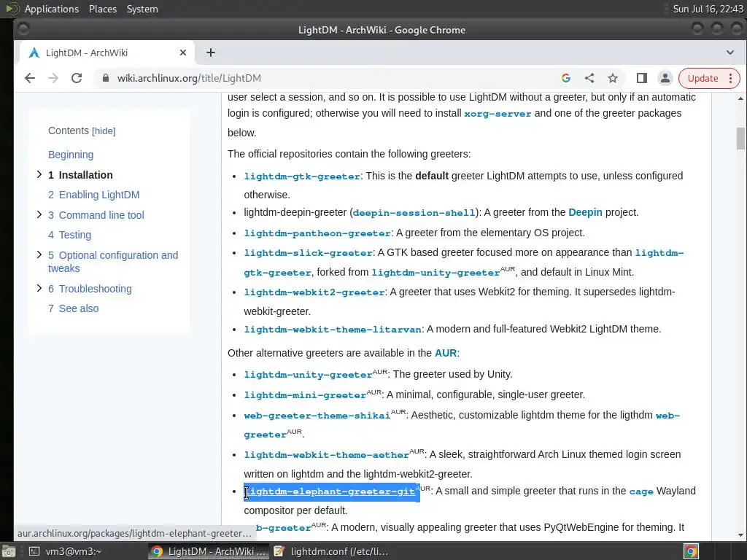The height and width of the screenshot is (560, 747).
Task: Expand the Troubleshooting section chevron
Action: (x=39, y=288)
